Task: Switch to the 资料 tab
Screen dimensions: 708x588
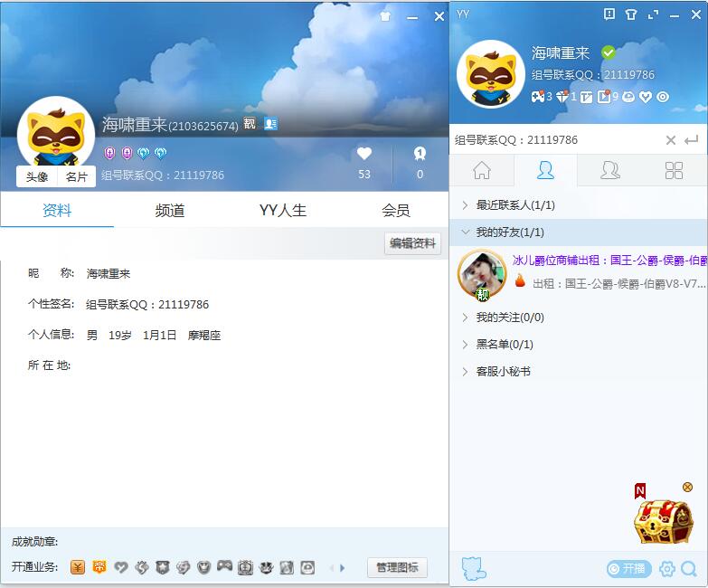Action: [57, 210]
